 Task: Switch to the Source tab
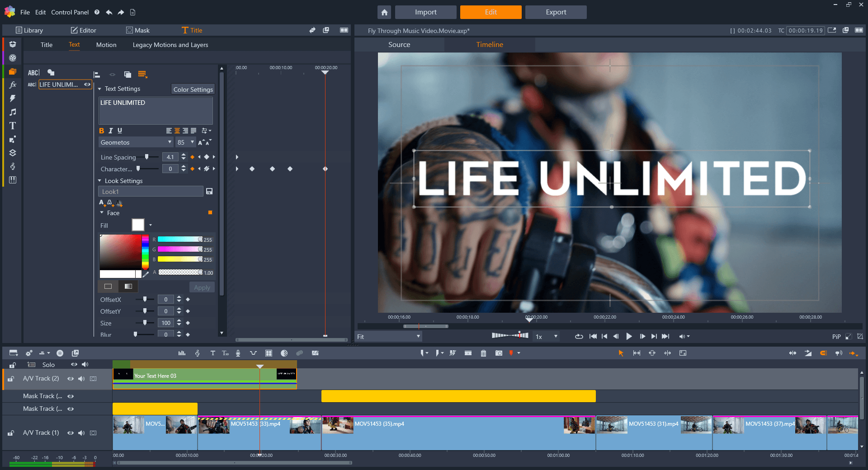tap(399, 45)
